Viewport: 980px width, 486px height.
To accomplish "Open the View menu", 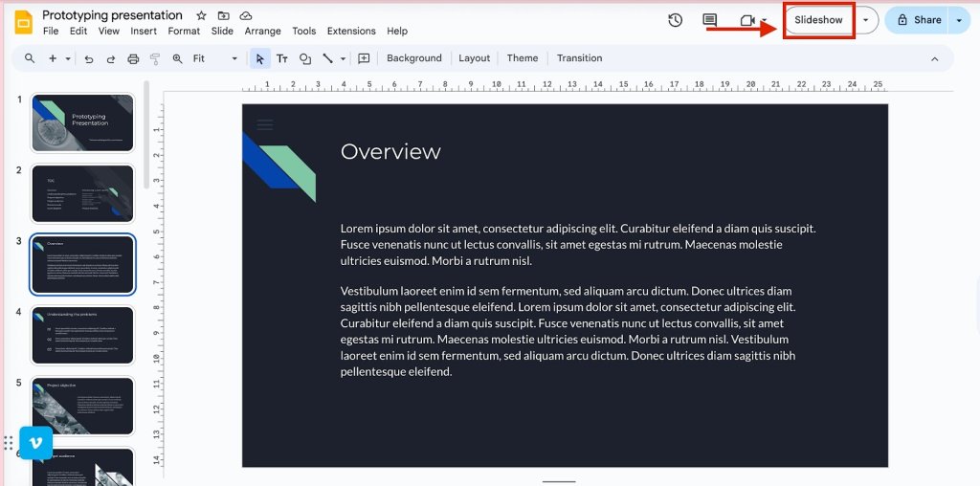I will click(109, 31).
